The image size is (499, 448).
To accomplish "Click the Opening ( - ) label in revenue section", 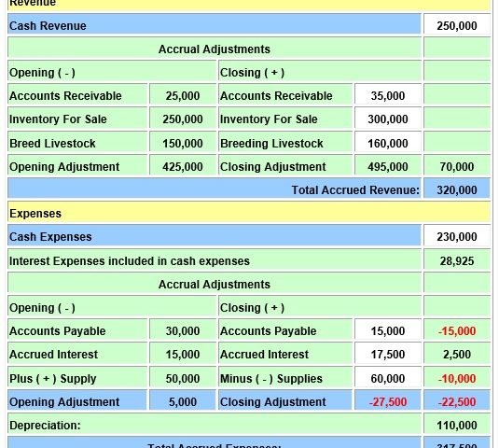I will coord(42,72).
